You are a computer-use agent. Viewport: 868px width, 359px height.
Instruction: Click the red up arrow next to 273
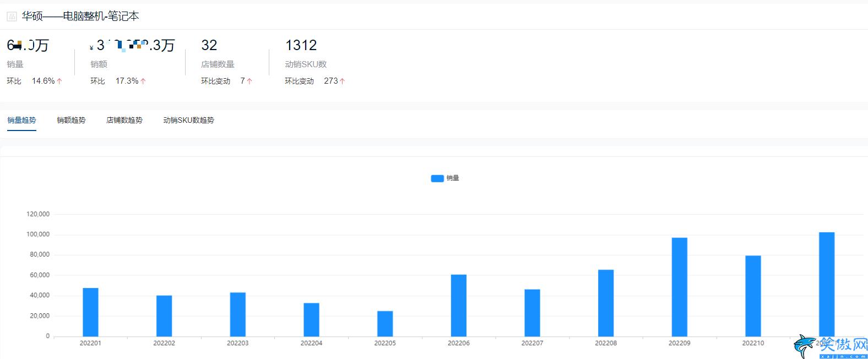coord(342,81)
